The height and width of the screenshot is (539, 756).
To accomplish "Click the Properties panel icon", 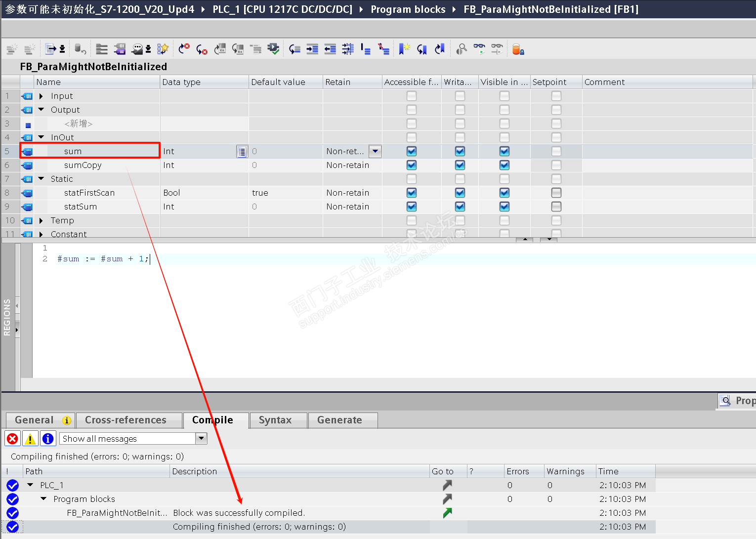I will 725,401.
